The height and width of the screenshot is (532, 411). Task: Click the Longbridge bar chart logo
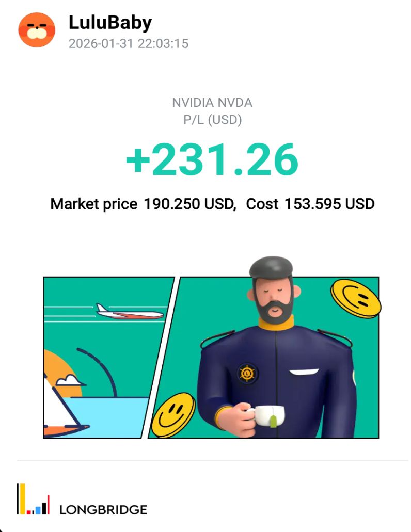pyautogui.click(x=33, y=499)
